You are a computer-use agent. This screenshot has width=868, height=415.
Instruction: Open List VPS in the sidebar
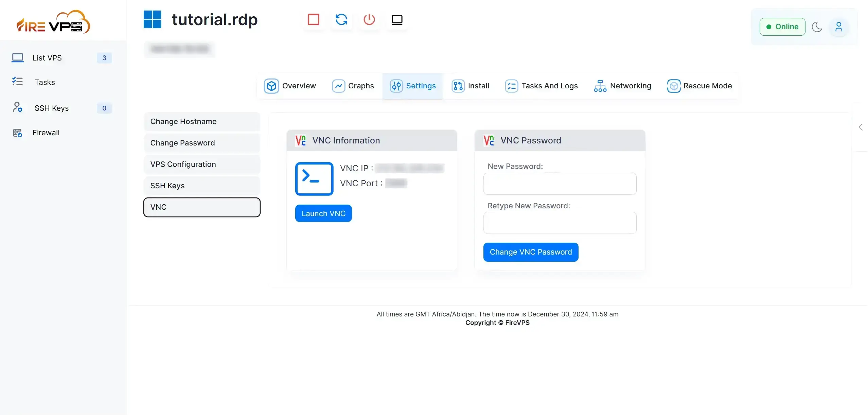coord(47,58)
